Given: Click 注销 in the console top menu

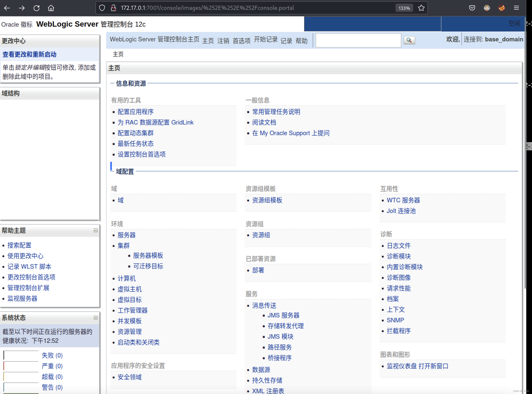Looking at the screenshot, I should pyautogui.click(x=223, y=41).
